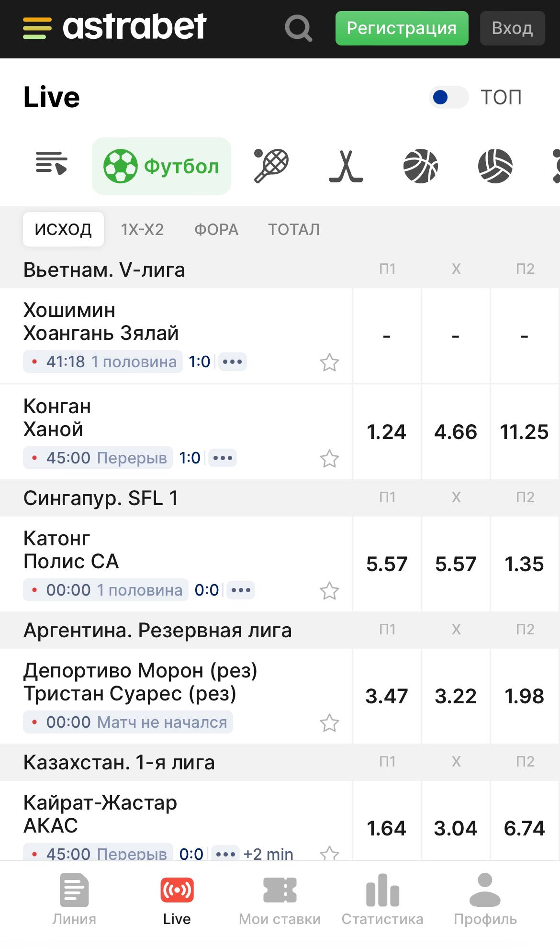Screen dimensions: 560x947
Task: Click the Регистрация button
Action: tap(402, 28)
